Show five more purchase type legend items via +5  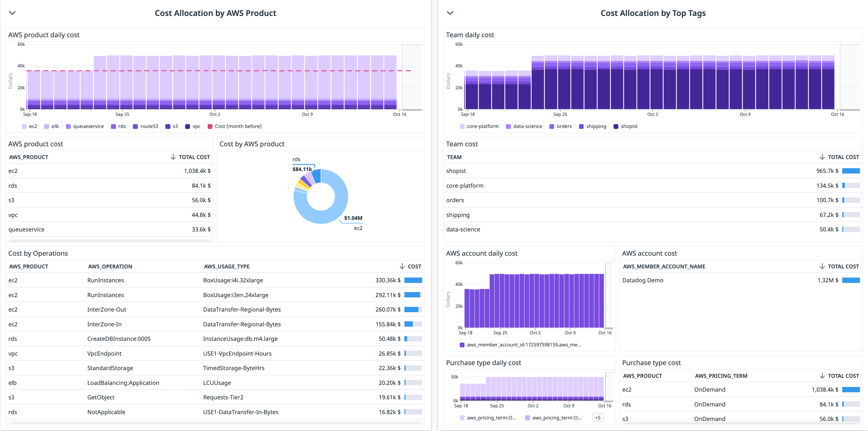pos(598,417)
